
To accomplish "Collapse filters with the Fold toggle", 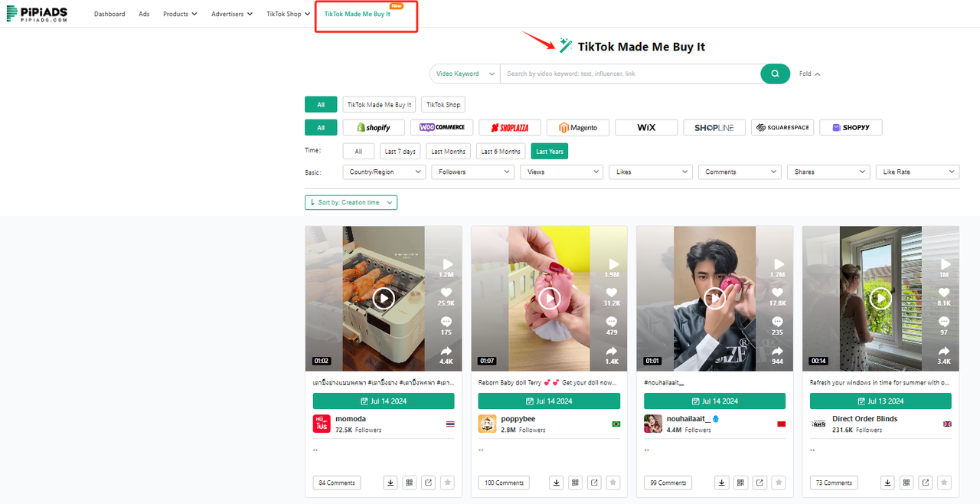I will (x=809, y=74).
